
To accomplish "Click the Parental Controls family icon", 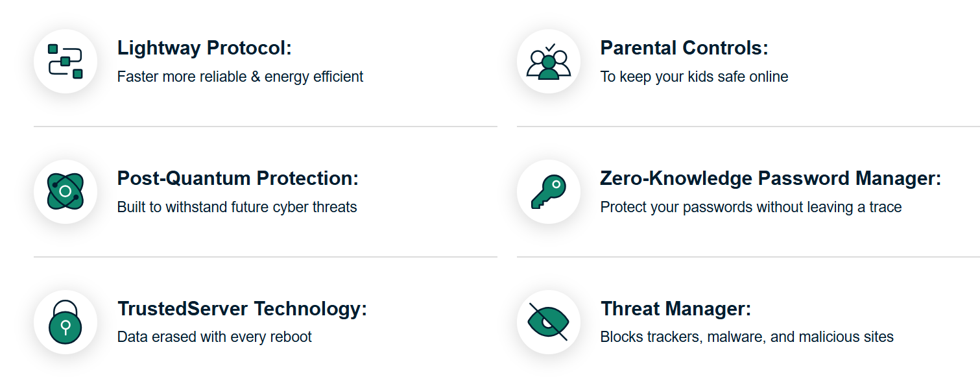I will click(549, 62).
